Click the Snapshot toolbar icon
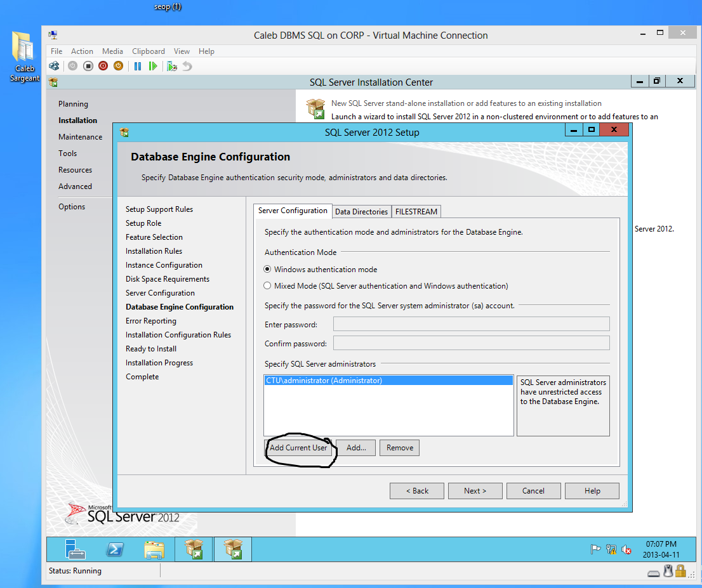The width and height of the screenshot is (702, 588). [x=172, y=66]
